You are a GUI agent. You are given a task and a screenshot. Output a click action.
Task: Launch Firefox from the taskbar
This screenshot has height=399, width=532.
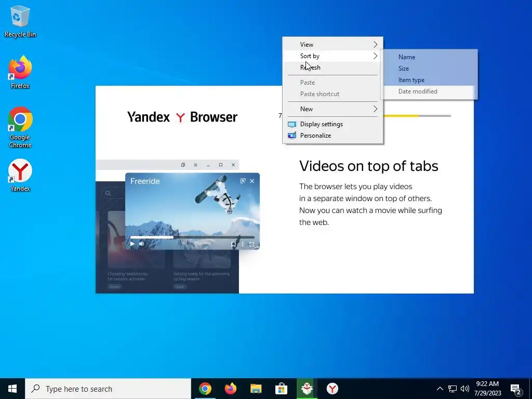[230, 389]
